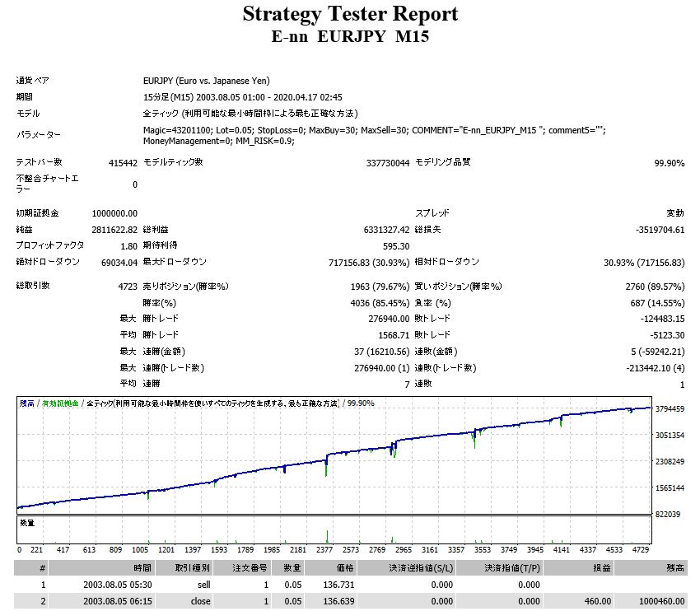Viewport: 700px width, 611px height.
Task: Click the 価格 column header
Action: click(331, 567)
